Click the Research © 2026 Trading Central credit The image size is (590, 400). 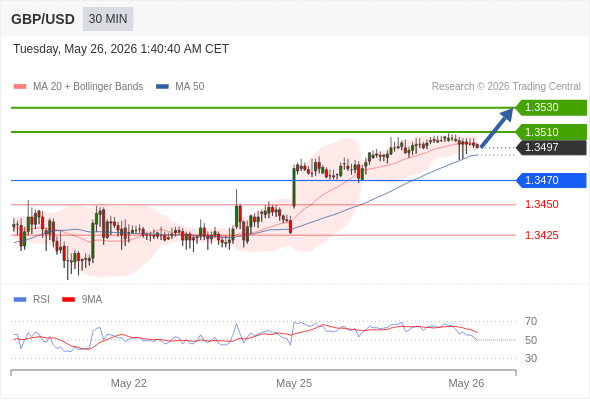[x=506, y=87]
